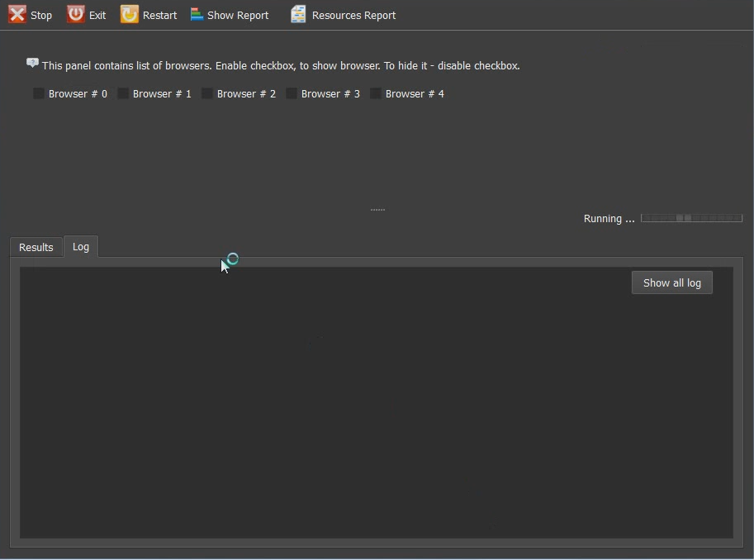Click the yellow Restart icon
Screen dimensions: 754x560
coord(130,15)
